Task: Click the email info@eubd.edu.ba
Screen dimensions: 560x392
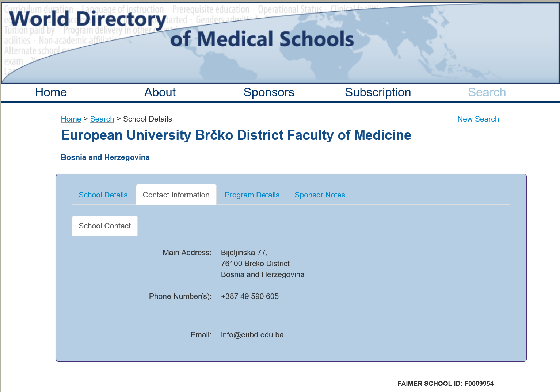Action: click(252, 335)
